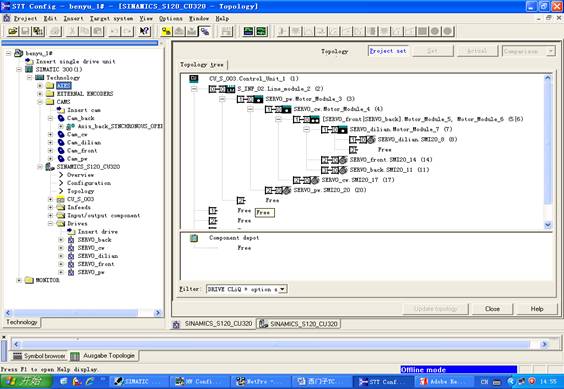
Task: Select Overview under SINAMICS_S120_CU320
Action: pyautogui.click(x=80, y=175)
